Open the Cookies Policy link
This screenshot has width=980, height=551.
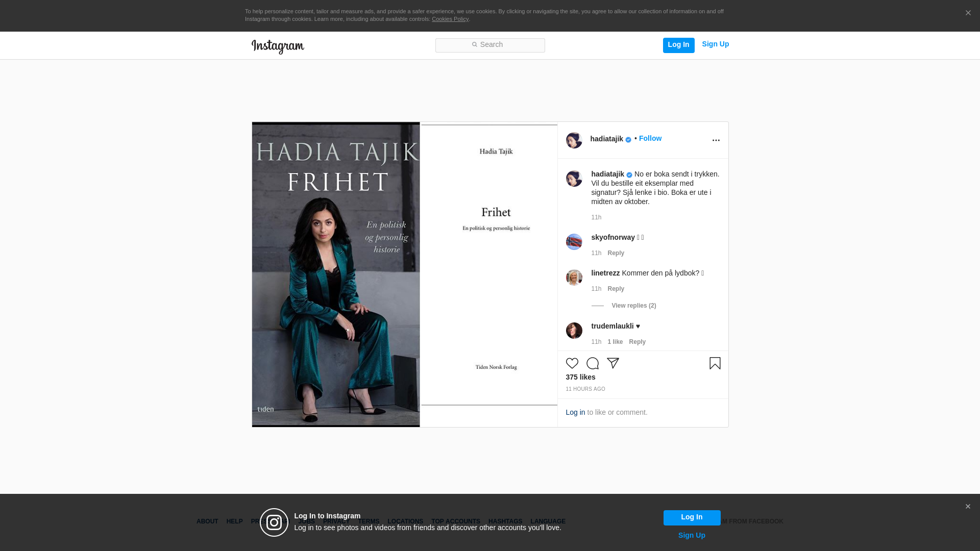pos(450,19)
